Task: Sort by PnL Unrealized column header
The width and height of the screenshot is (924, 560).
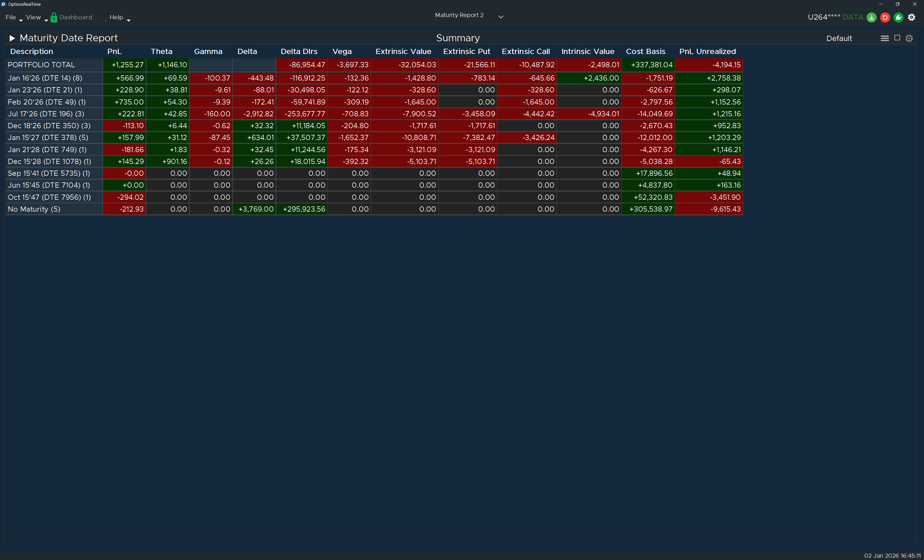Action: (707, 51)
